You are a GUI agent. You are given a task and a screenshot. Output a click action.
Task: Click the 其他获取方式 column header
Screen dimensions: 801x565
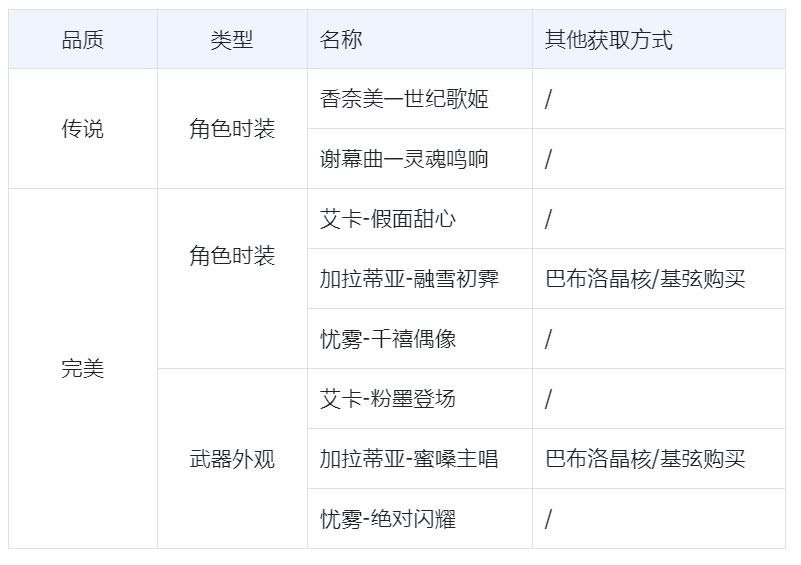pyautogui.click(x=608, y=40)
